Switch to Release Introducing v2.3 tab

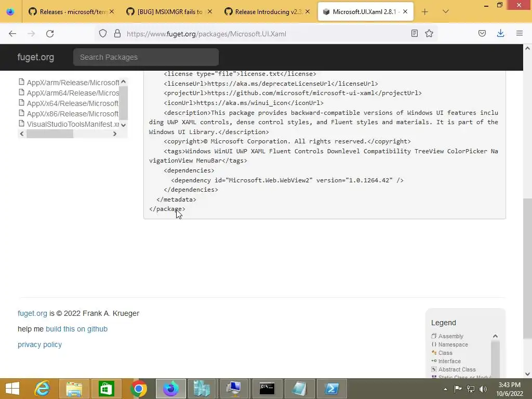point(267,12)
